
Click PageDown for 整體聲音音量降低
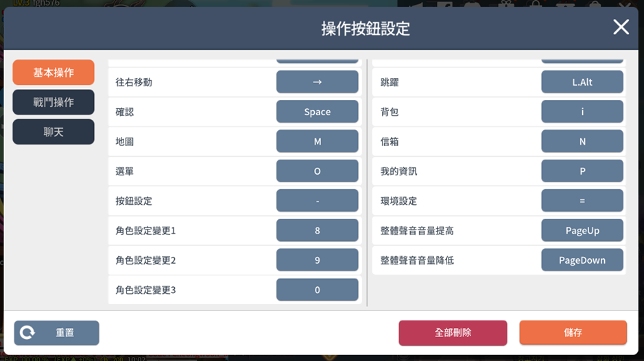pyautogui.click(x=582, y=260)
